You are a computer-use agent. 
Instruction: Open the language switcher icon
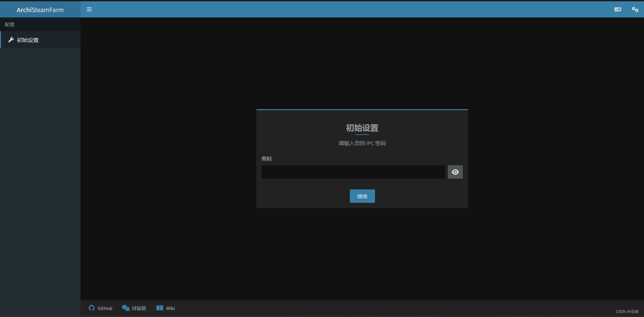(618, 9)
